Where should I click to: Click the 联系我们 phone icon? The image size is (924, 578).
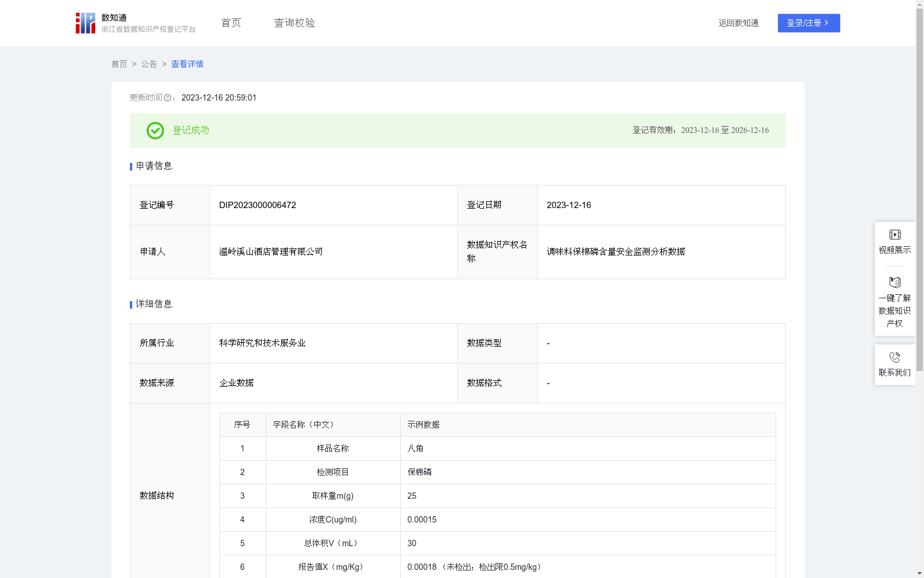pos(895,357)
